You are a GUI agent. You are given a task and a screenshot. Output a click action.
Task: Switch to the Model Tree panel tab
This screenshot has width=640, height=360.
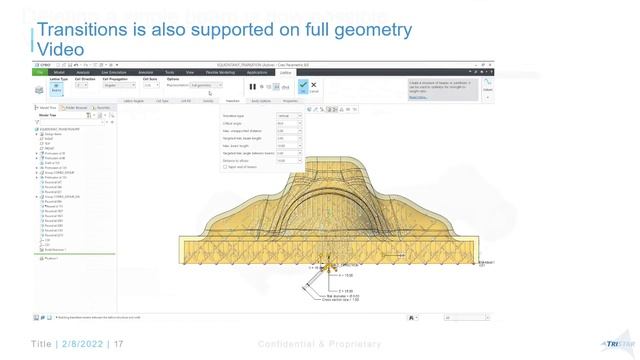pyautogui.click(x=46, y=108)
